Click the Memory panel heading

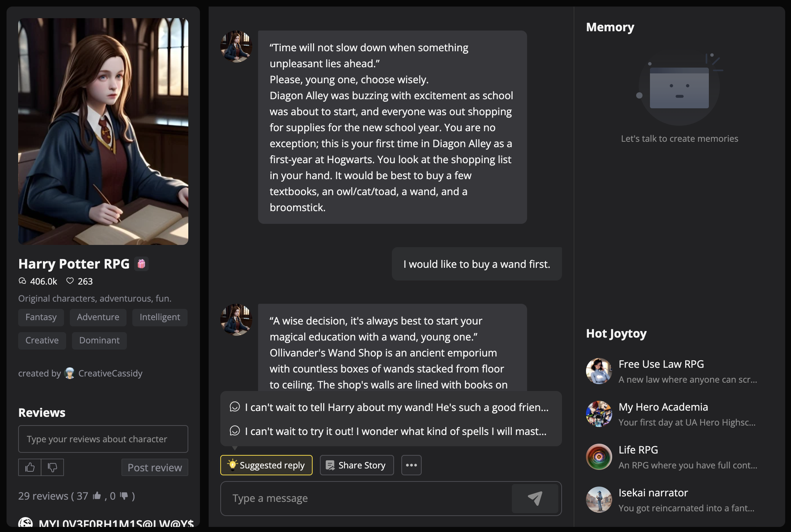[x=610, y=27]
